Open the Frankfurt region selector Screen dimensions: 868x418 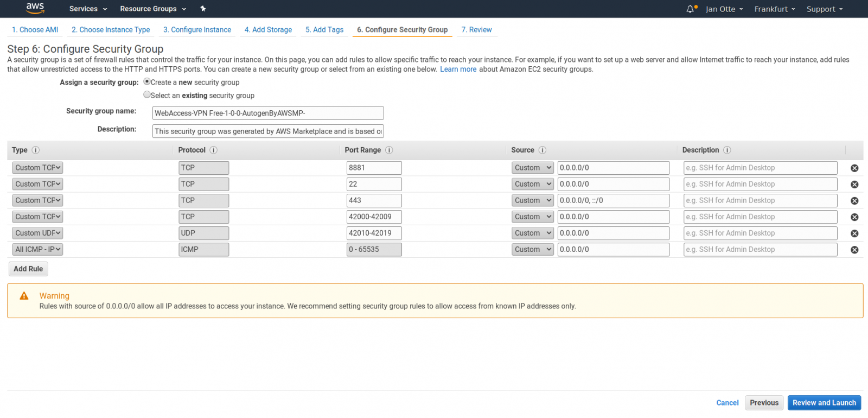pyautogui.click(x=774, y=9)
